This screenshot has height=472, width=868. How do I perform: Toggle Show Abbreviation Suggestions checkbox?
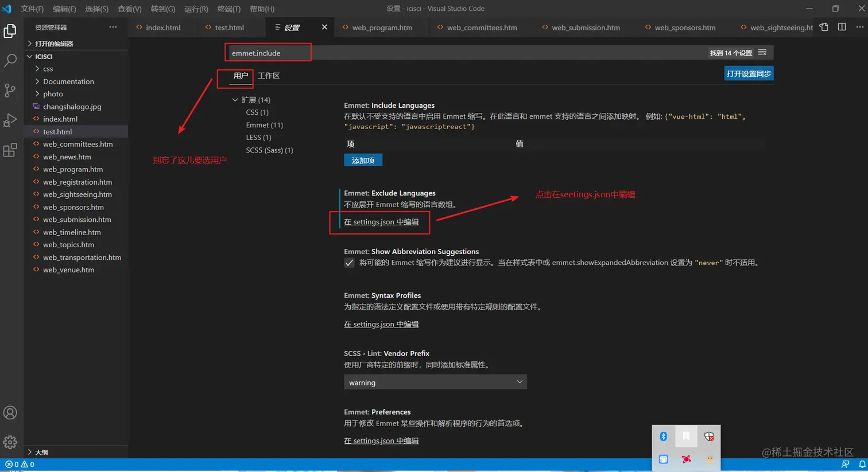pos(349,263)
